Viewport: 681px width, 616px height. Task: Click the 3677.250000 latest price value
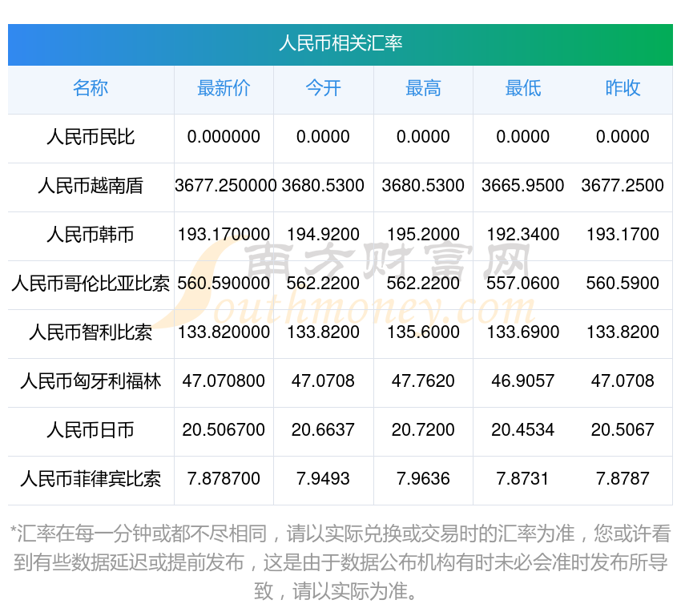[225, 185]
